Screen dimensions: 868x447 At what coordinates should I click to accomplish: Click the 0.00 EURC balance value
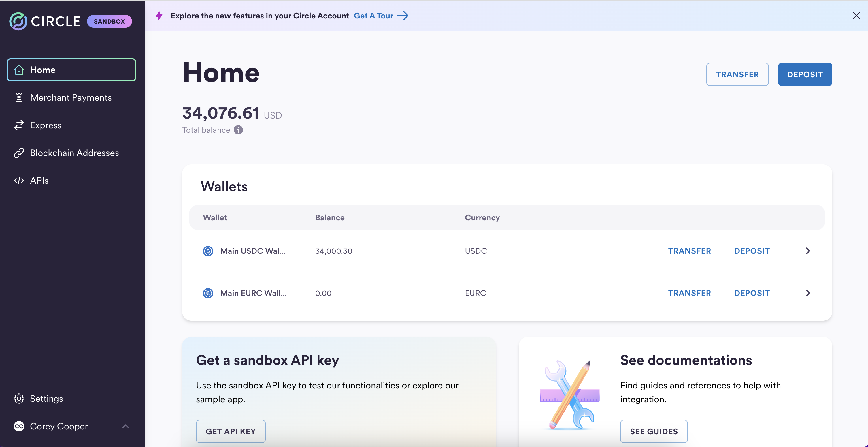point(323,293)
